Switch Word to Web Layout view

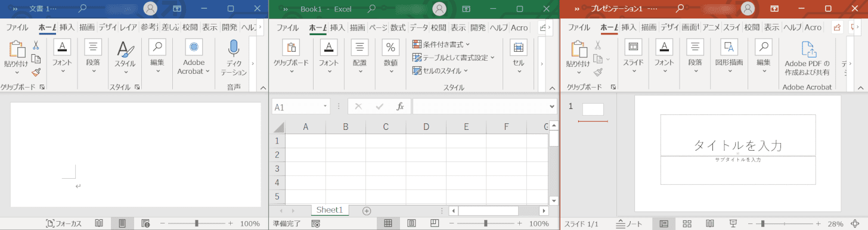(x=145, y=223)
